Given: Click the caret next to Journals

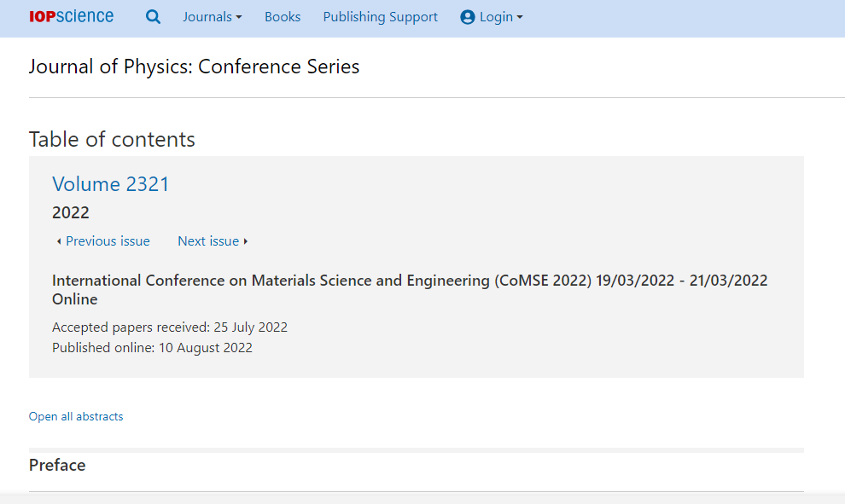Looking at the screenshot, I should click(x=239, y=18).
